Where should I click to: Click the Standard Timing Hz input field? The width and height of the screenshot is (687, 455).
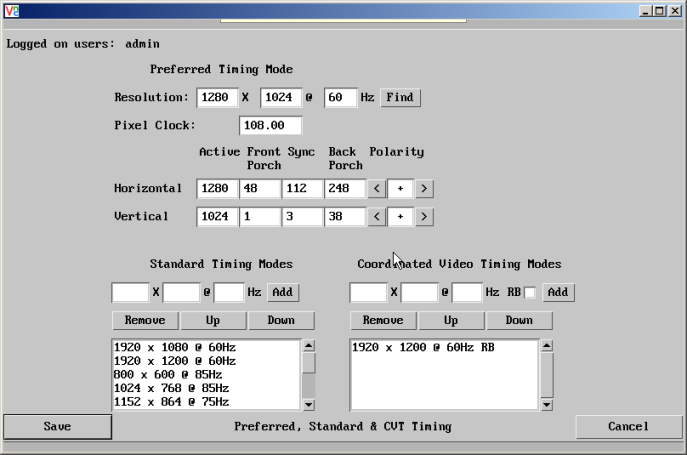[x=229, y=292]
